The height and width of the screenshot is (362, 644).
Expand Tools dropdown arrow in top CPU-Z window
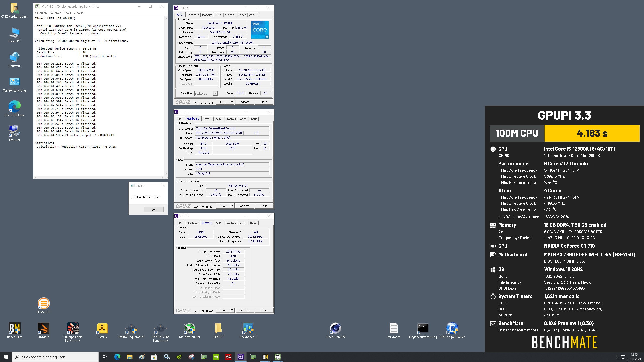[x=232, y=102]
